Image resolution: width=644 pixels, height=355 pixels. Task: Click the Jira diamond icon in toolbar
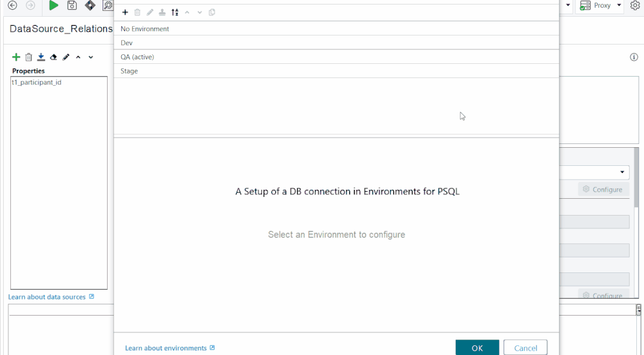pos(90,5)
